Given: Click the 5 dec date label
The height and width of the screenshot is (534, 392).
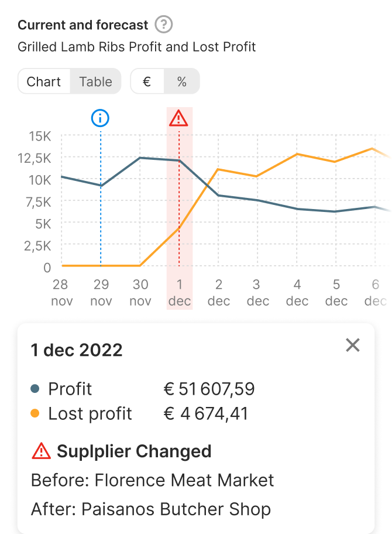Looking at the screenshot, I should 336,293.
